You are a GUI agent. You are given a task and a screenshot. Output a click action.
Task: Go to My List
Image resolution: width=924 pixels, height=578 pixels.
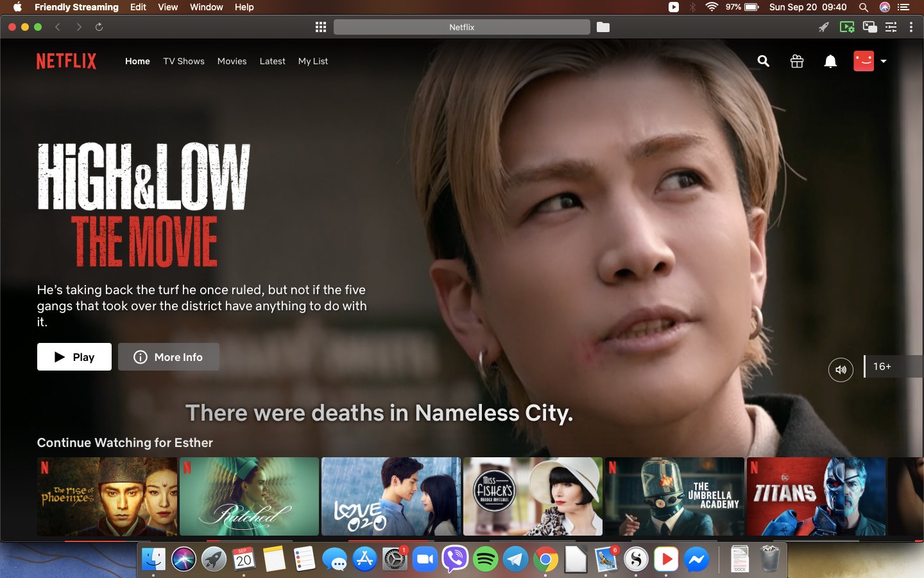pyautogui.click(x=313, y=61)
